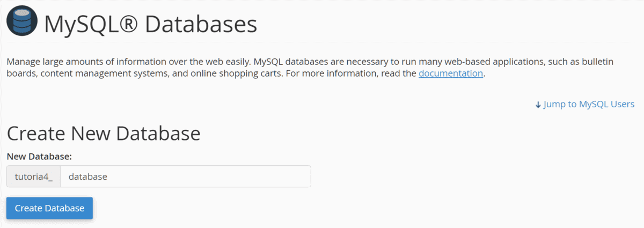The height and width of the screenshot is (228, 644).
Task: Click the text "database" inside the input
Action: click(89, 176)
